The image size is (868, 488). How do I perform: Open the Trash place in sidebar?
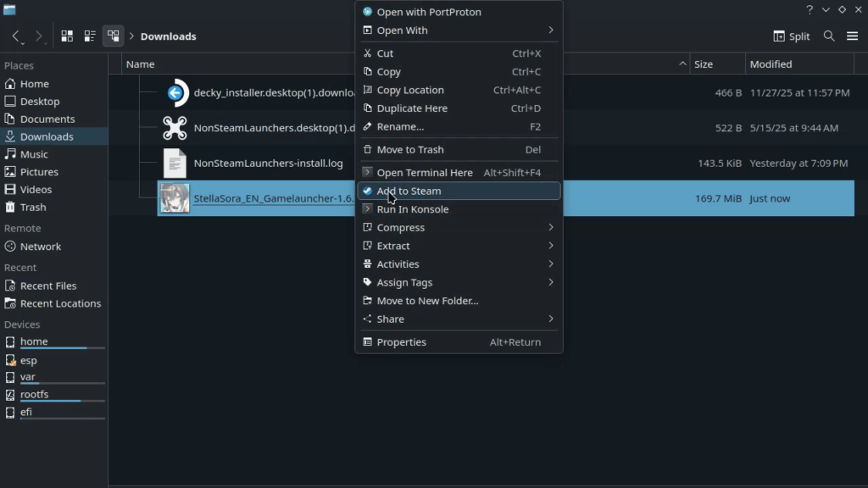point(33,207)
